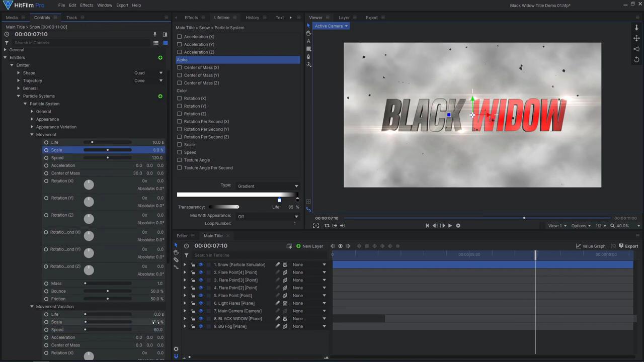Screen dimensions: 644x362
Task: Check the Speed lifetime checkbox
Action: [x=180, y=152]
